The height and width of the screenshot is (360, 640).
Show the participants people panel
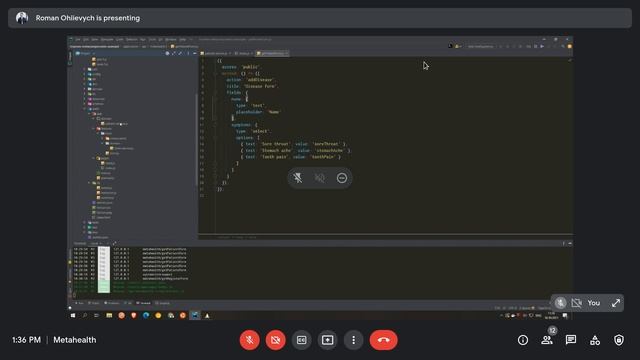click(x=547, y=340)
